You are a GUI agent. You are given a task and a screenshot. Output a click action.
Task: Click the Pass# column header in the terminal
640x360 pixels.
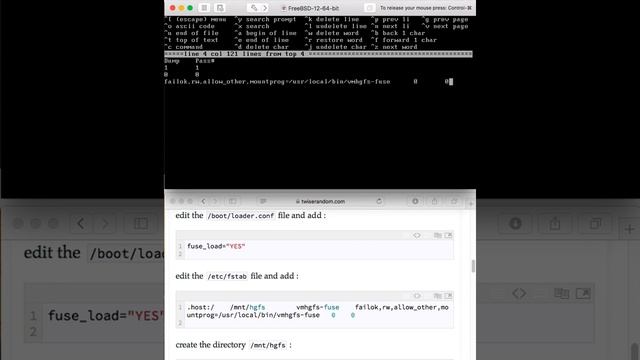pos(205,61)
